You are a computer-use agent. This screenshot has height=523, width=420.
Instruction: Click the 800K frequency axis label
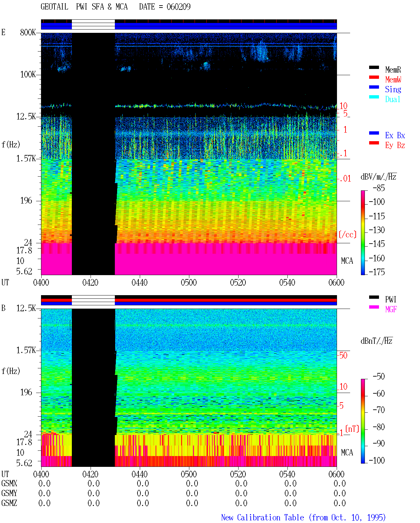tap(28, 32)
